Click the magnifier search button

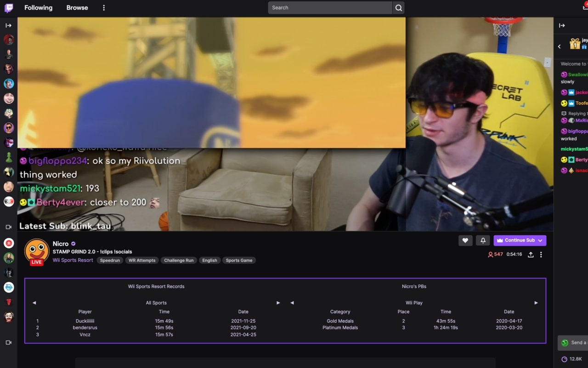click(x=399, y=8)
